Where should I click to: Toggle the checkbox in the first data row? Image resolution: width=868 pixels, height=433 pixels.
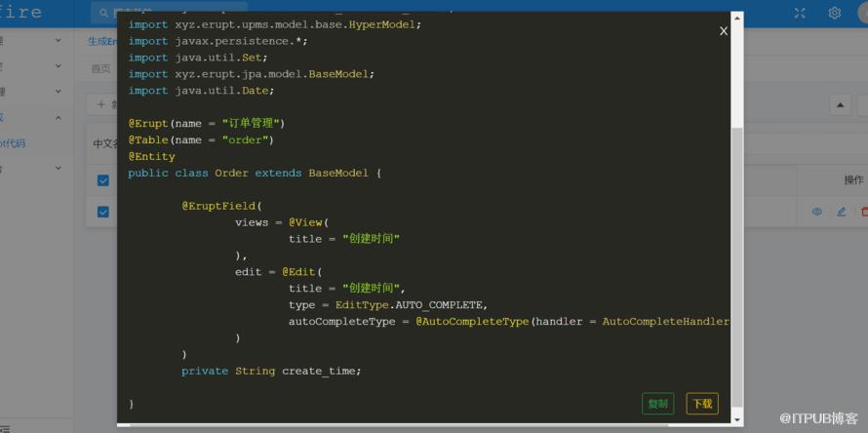point(103,212)
